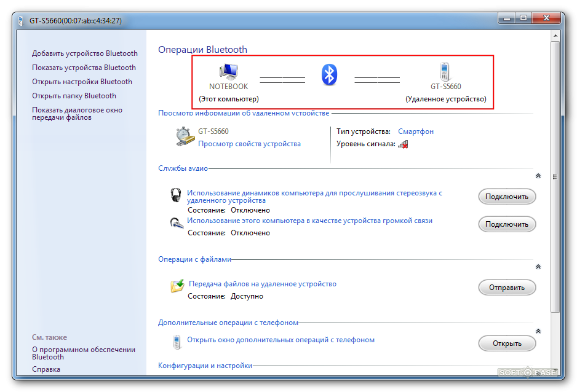Open Открыть настройки Bluetooth link

pos(82,82)
